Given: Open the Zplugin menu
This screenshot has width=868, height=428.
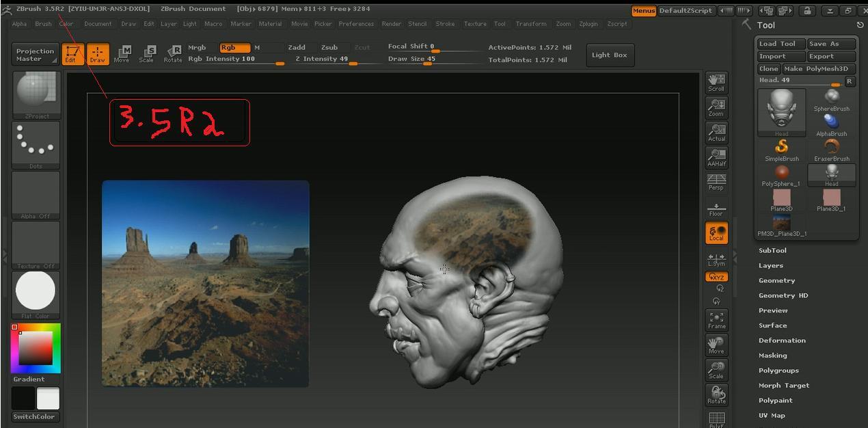Looking at the screenshot, I should point(588,24).
